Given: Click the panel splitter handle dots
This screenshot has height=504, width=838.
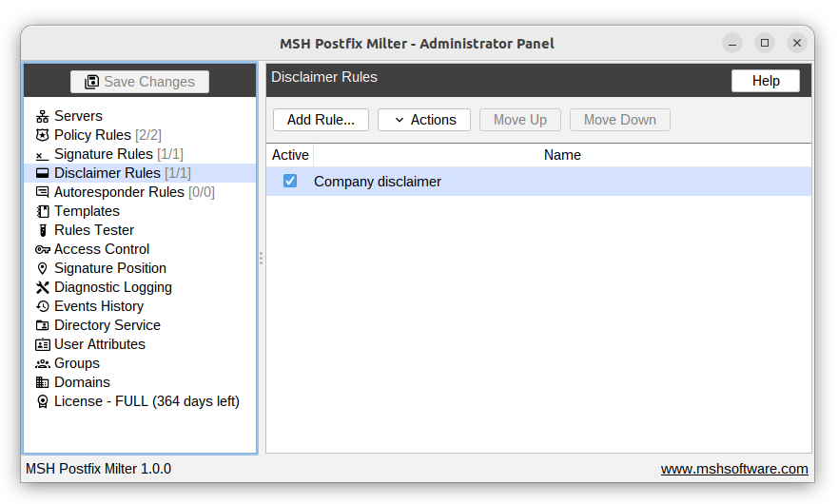Looking at the screenshot, I should click(x=261, y=259).
